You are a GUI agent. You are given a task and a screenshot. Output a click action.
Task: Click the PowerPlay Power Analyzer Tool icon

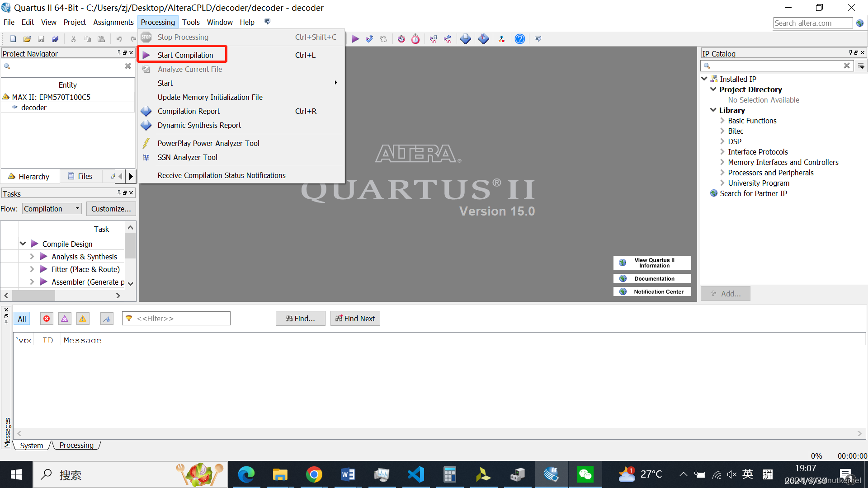tap(146, 143)
